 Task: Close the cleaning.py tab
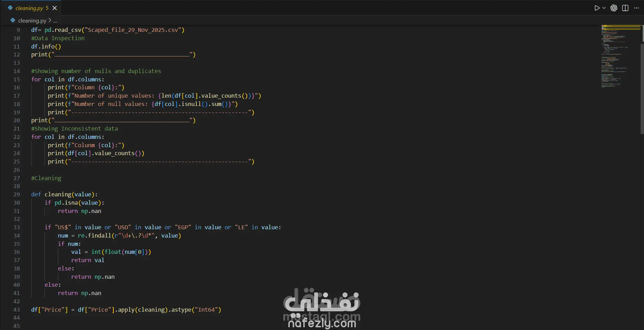coord(54,8)
